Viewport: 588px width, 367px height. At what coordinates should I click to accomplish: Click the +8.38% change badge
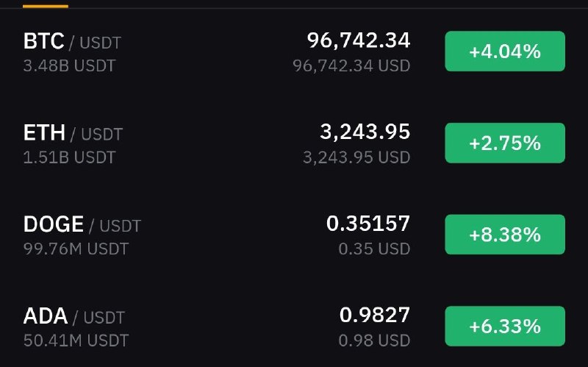click(505, 235)
